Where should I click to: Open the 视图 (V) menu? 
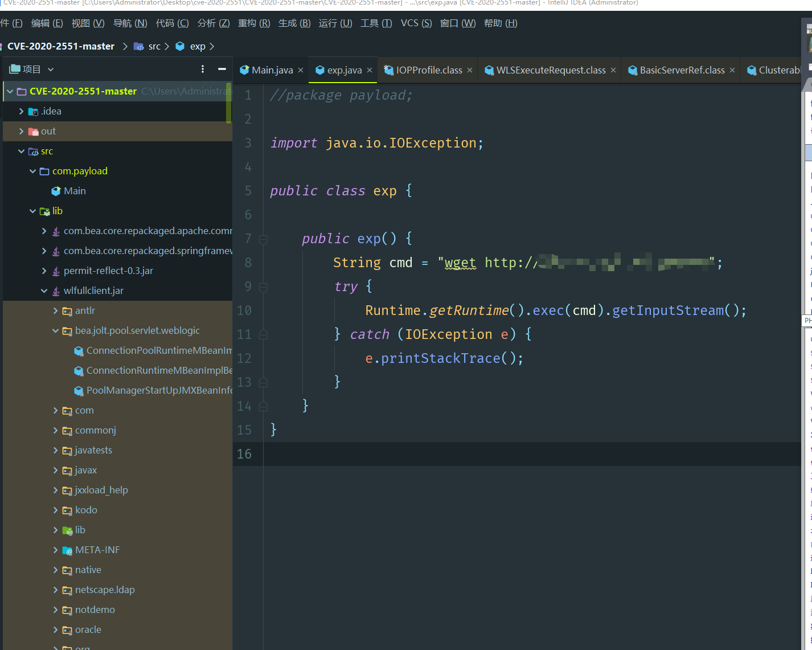pyautogui.click(x=88, y=23)
